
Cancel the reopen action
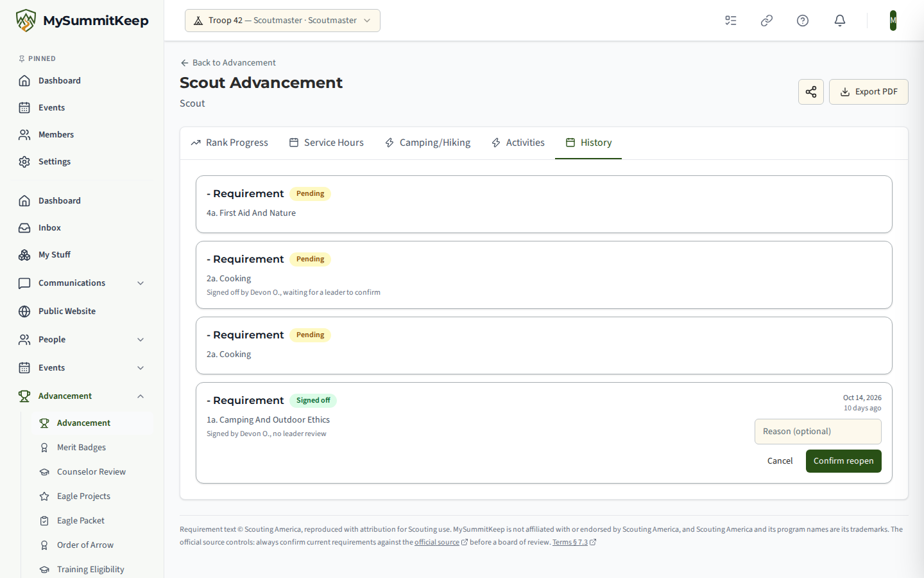pyautogui.click(x=780, y=461)
